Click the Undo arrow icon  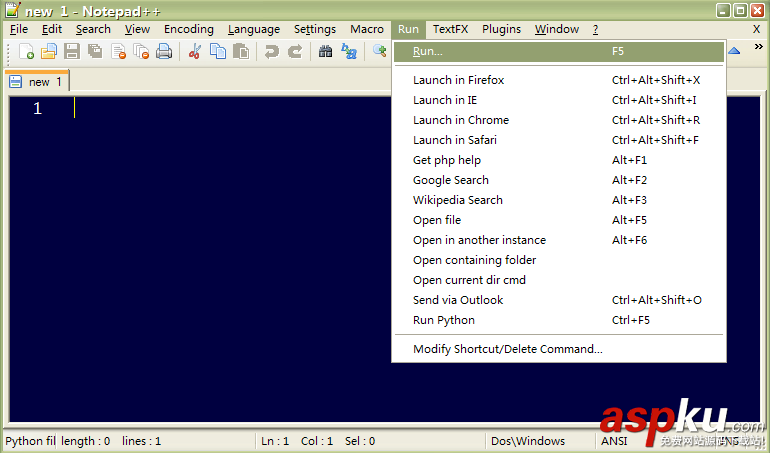coord(272,51)
